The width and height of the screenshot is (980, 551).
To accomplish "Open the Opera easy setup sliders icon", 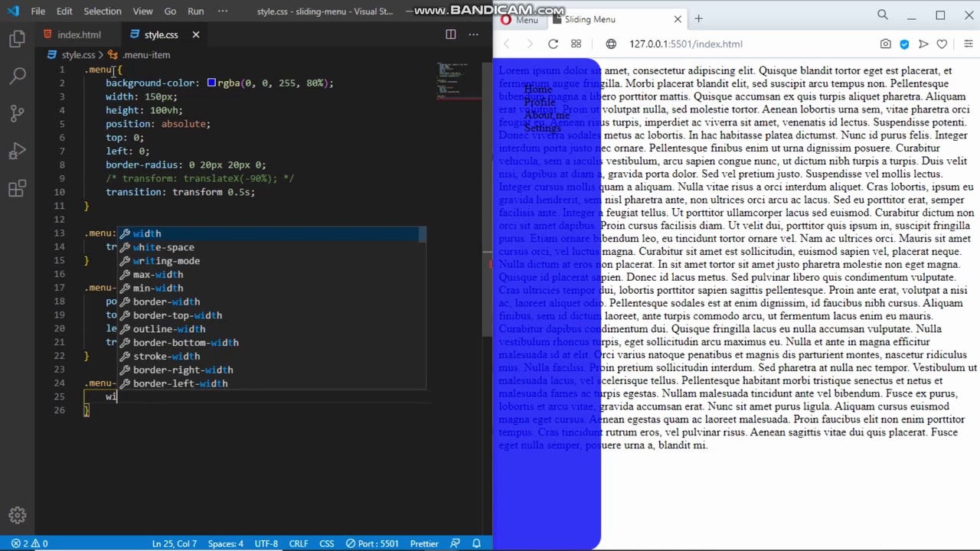I will (x=968, y=44).
